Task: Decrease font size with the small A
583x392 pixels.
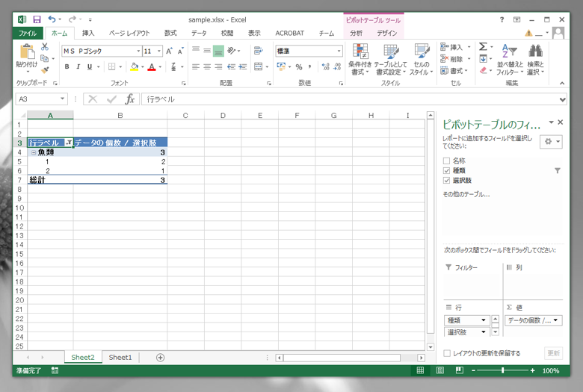Action: click(x=180, y=51)
